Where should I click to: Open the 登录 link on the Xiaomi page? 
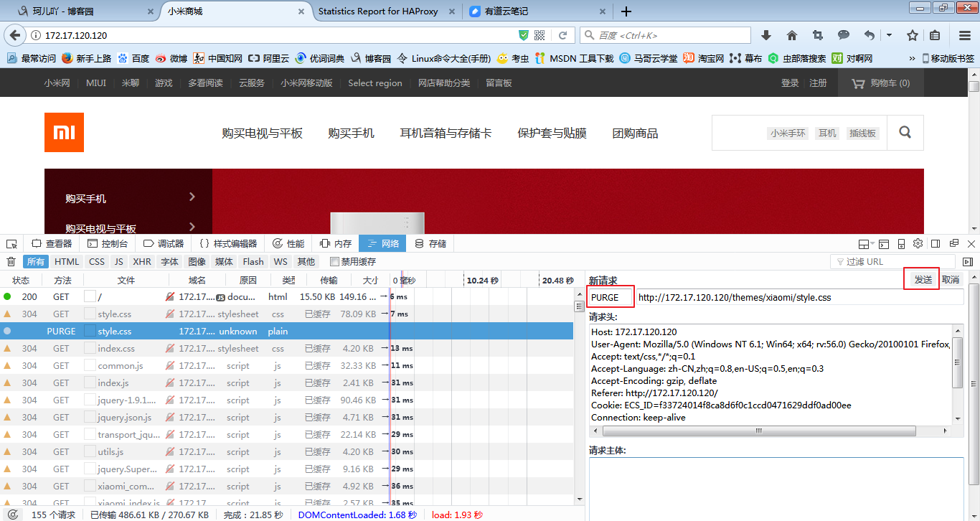click(x=790, y=83)
